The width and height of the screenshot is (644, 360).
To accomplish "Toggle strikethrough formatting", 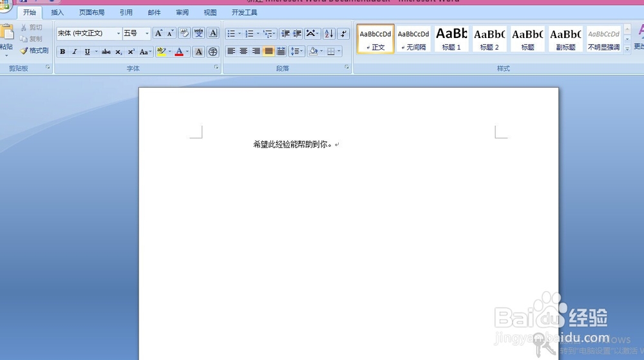I will 106,52.
